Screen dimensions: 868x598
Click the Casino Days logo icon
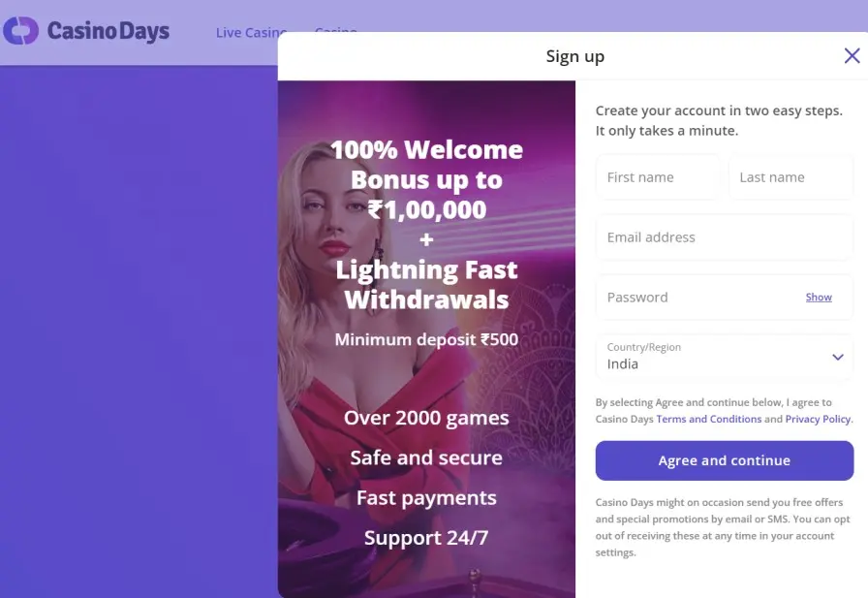(20, 31)
